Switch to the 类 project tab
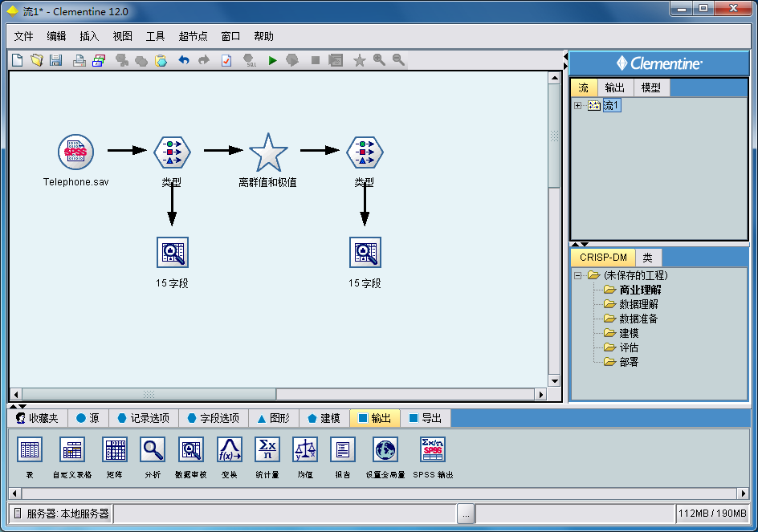The height and width of the screenshot is (532, 758). click(648, 258)
